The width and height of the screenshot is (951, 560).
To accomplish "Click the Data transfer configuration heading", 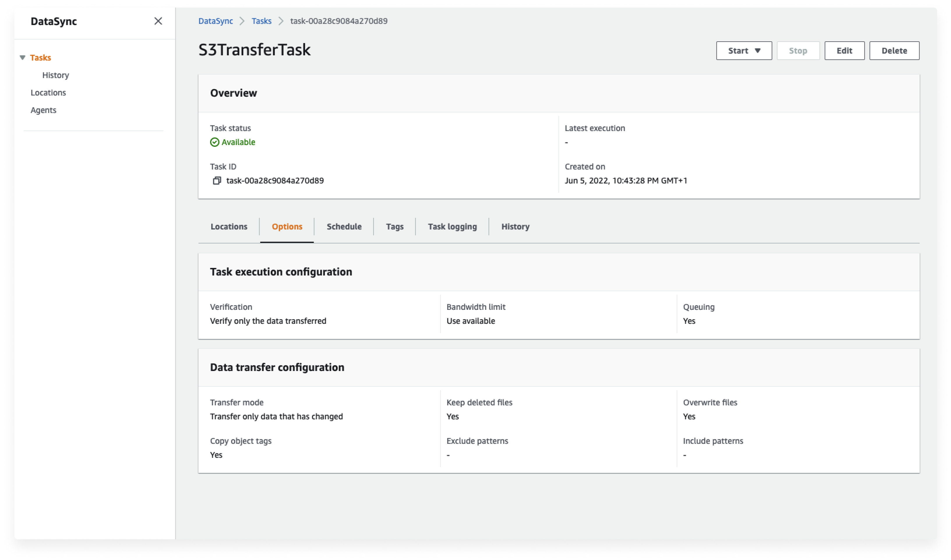I will pos(277,368).
